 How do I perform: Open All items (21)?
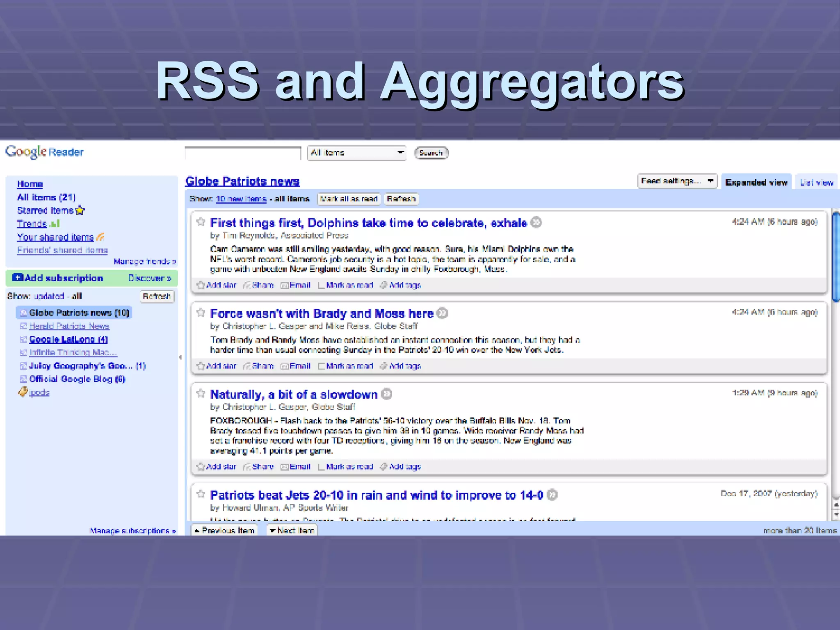[x=46, y=197]
